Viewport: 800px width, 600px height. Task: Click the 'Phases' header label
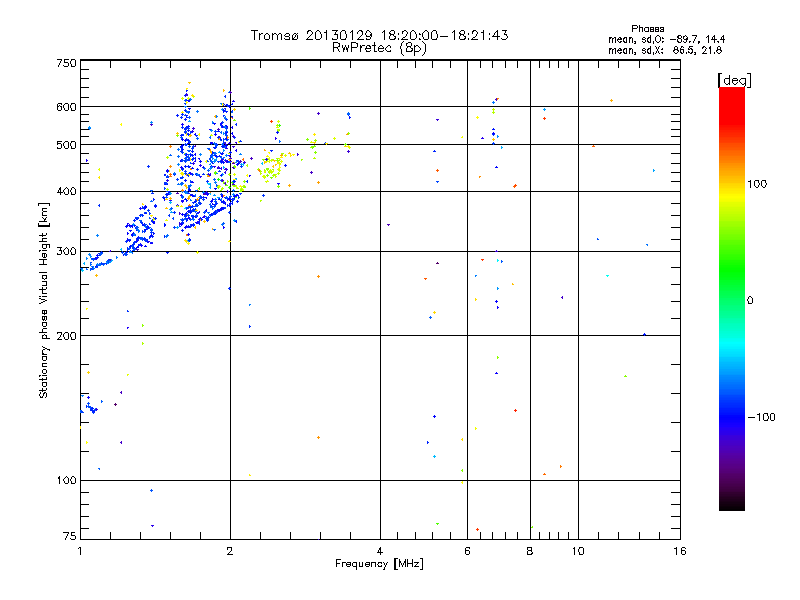click(x=647, y=29)
